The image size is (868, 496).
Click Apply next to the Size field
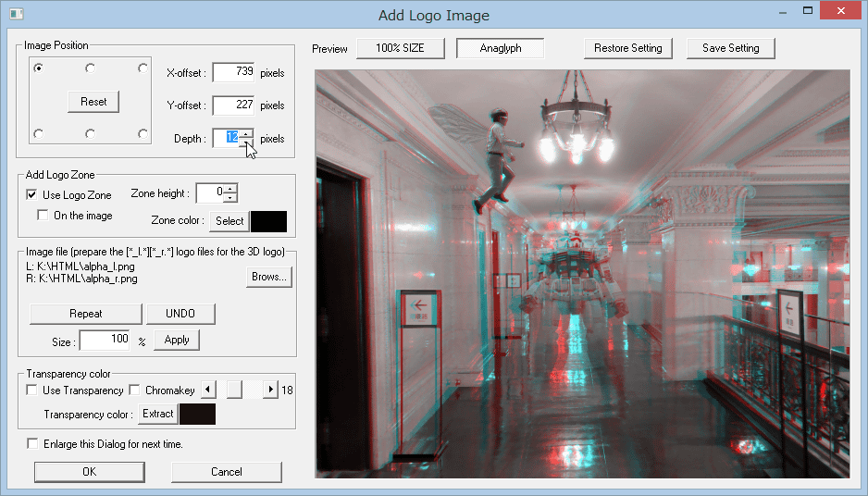(177, 340)
